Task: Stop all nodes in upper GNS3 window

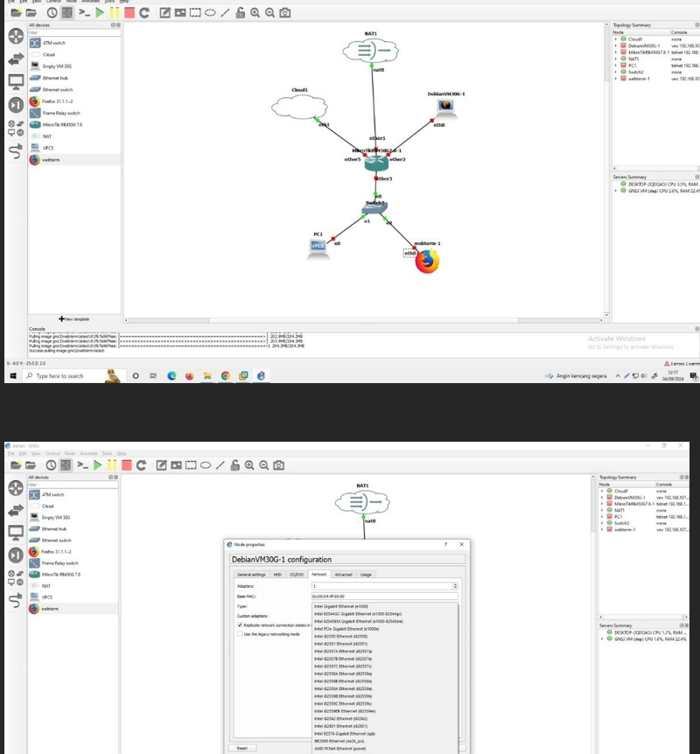Action: point(129,13)
